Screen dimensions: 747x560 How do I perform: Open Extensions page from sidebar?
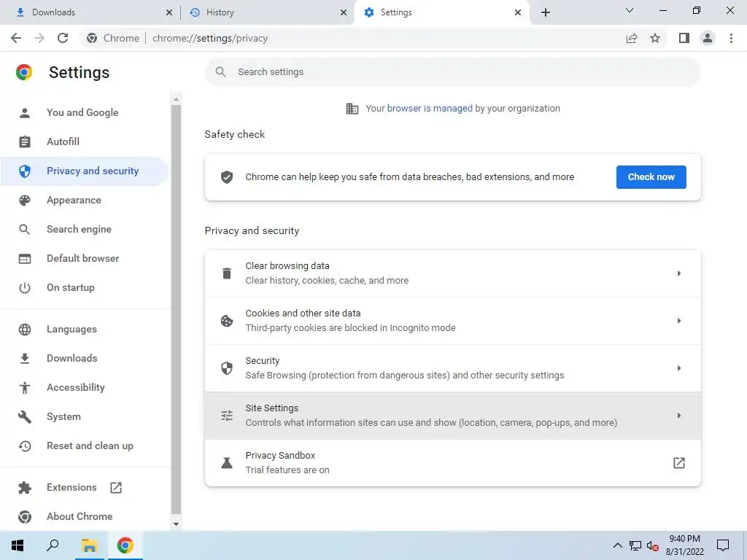(84, 487)
